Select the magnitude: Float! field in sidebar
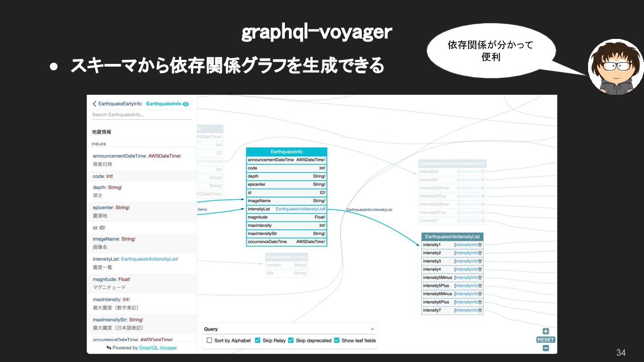 click(141, 283)
